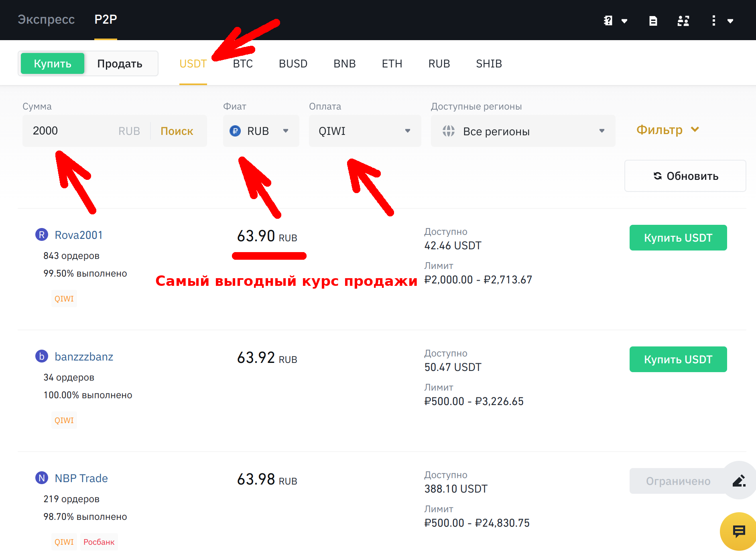Viewport: 756px width, 558px height.
Task: Open the QIWI payment method dropdown
Action: (364, 131)
